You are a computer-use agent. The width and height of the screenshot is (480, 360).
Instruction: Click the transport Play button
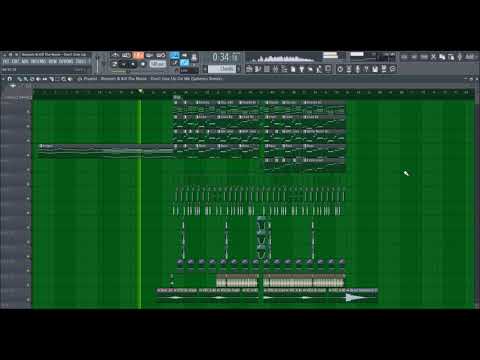click(124, 64)
